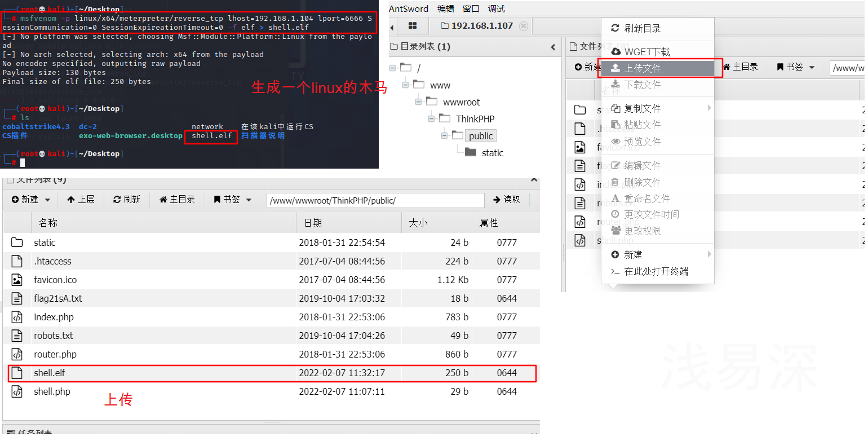The image size is (868, 441).
Task: Sort by the 日期 column header
Action: [x=349, y=223]
